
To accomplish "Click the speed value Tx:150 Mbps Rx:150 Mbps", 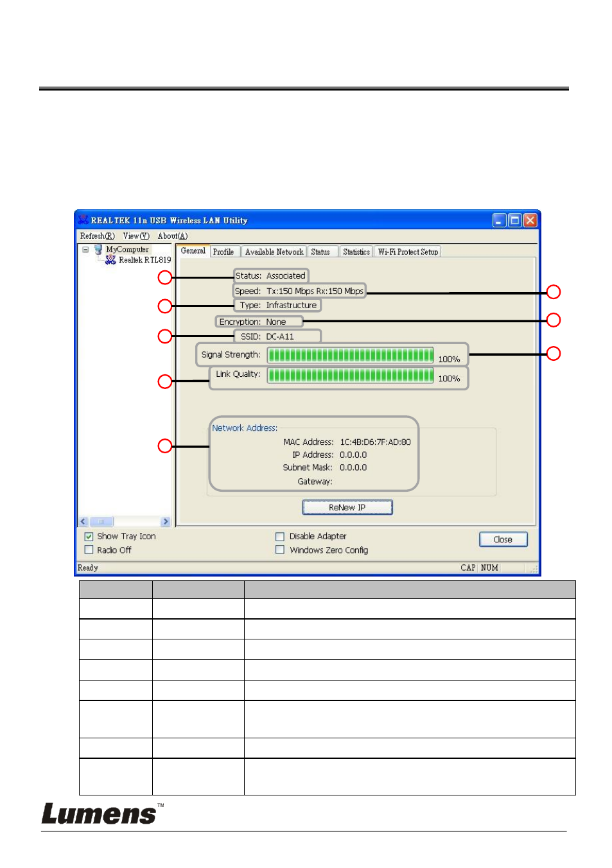I will click(315, 291).
